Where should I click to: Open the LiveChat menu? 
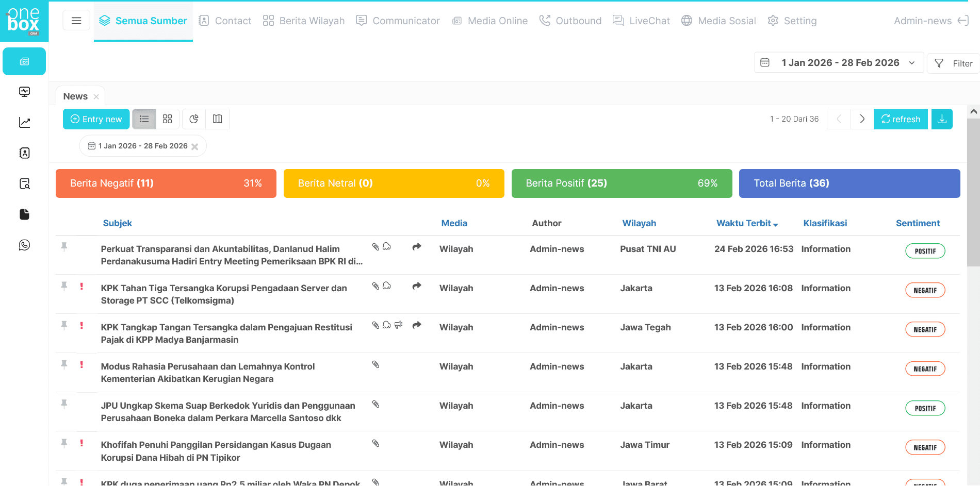click(x=641, y=21)
